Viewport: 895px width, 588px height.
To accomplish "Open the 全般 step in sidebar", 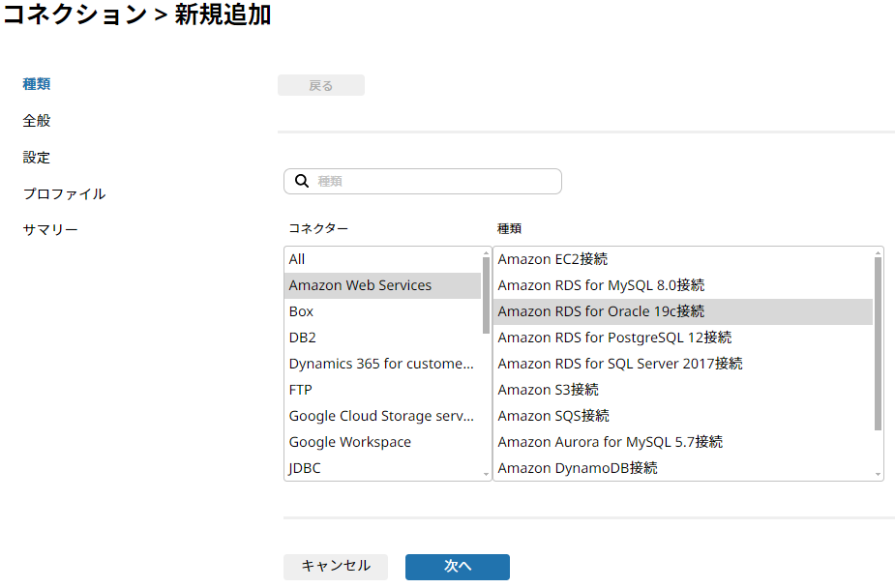I will click(x=37, y=121).
